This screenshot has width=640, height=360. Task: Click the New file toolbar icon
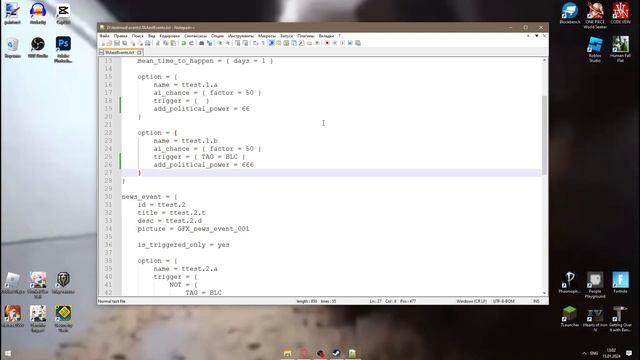coord(103,43)
